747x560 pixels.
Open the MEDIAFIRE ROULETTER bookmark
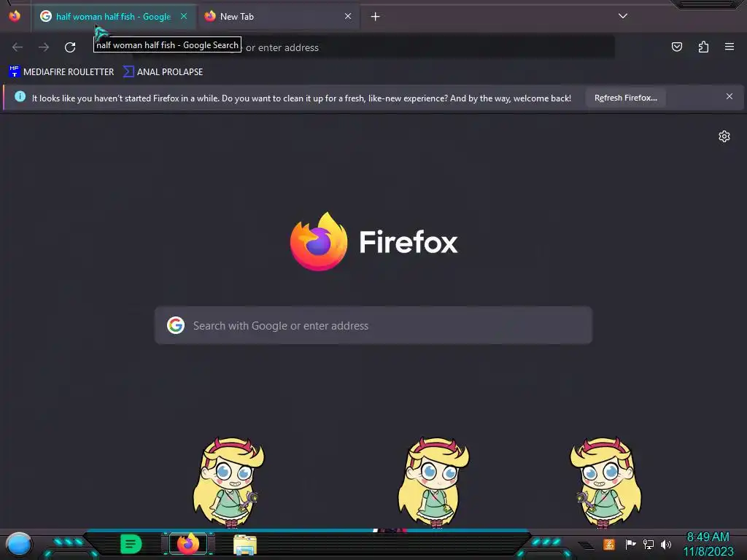(x=61, y=72)
